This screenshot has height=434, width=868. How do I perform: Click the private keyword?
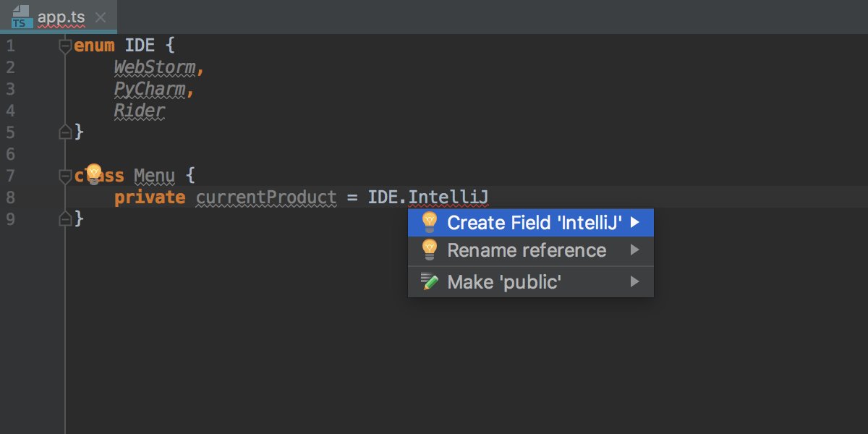150,197
